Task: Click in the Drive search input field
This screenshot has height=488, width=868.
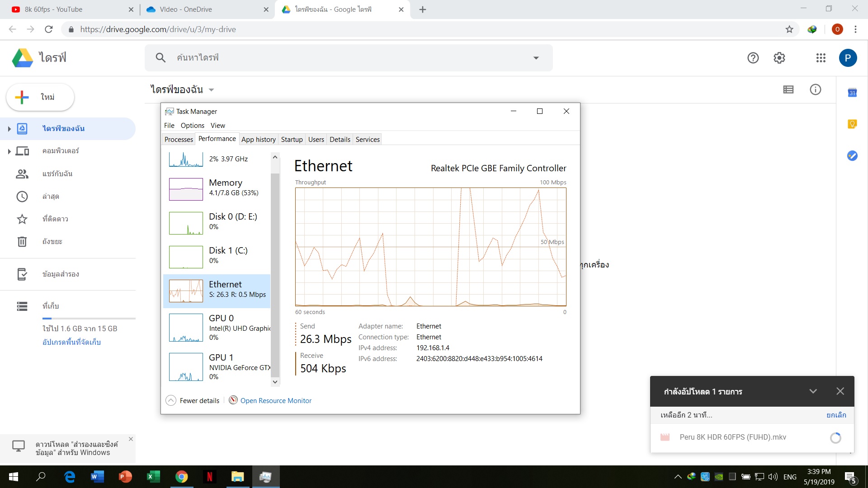Action: [x=348, y=58]
